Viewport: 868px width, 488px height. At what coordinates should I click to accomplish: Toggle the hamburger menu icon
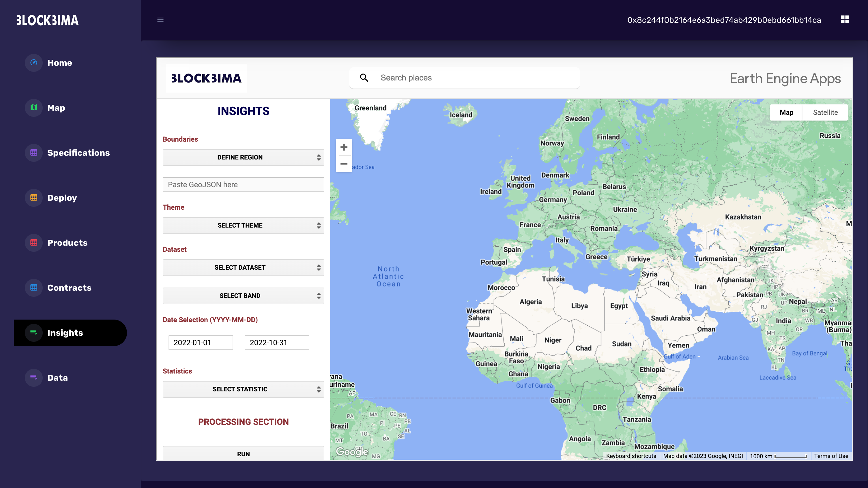click(160, 20)
